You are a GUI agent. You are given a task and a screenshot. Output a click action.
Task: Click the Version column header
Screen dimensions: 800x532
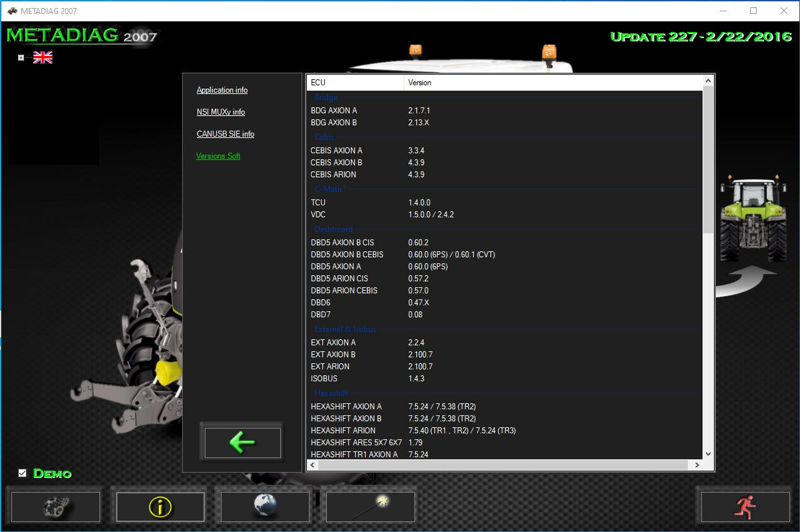(x=419, y=82)
